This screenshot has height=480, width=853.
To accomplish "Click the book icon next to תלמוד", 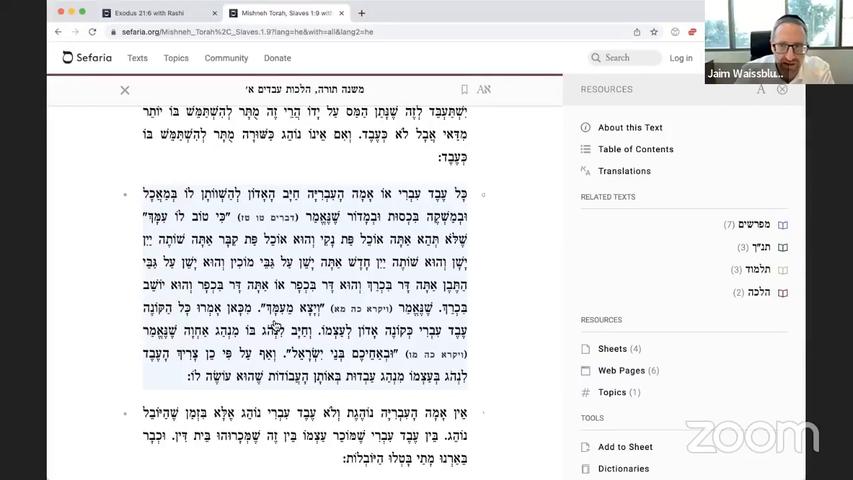I will [x=783, y=270].
